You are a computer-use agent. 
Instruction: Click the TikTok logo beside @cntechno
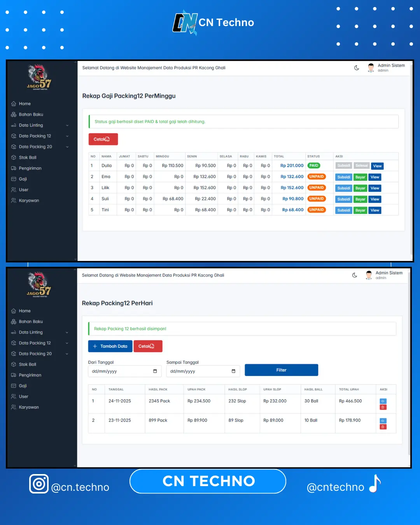[x=375, y=484]
